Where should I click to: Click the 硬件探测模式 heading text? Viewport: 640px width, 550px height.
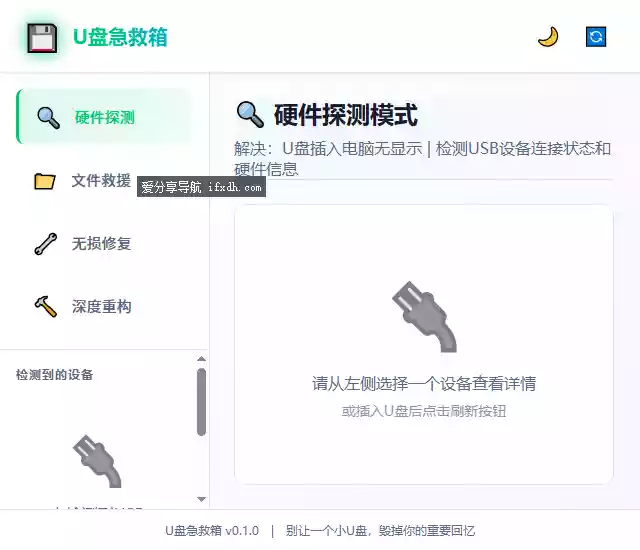click(x=346, y=115)
